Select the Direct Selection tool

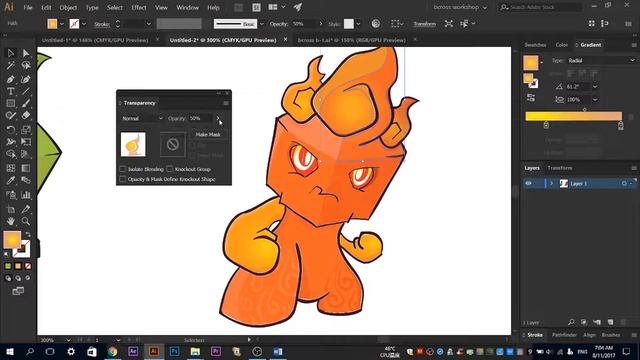point(26,53)
